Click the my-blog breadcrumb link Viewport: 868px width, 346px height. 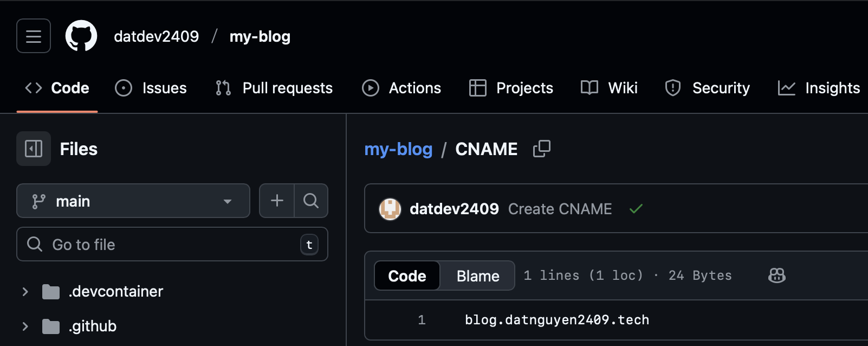click(x=398, y=149)
